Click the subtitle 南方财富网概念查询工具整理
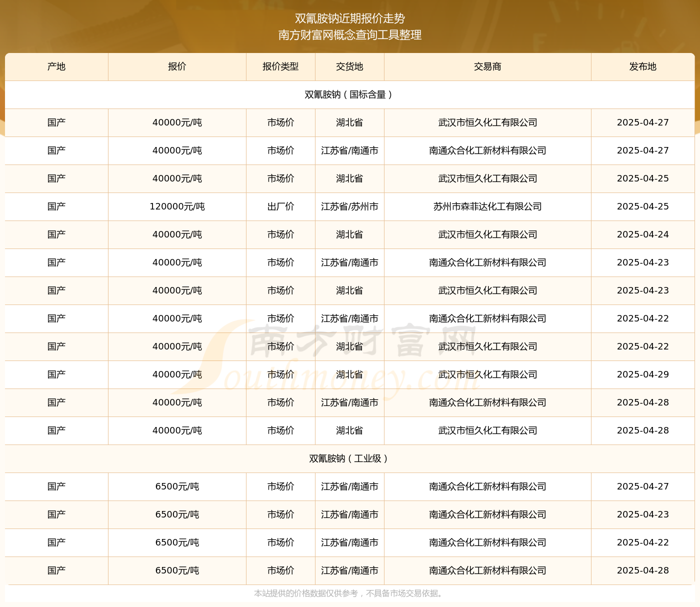The height and width of the screenshot is (607, 700). tap(350, 35)
